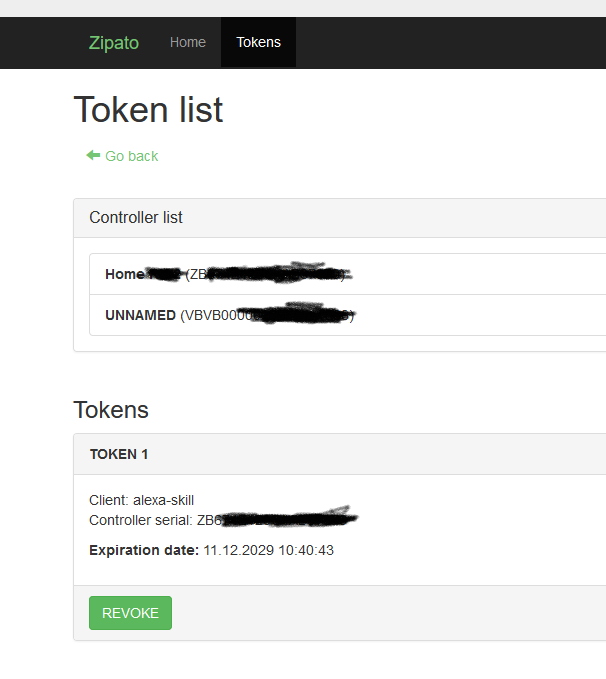This screenshot has height=679, width=606.
Task: Go to the Home navigation tab
Action: point(188,42)
